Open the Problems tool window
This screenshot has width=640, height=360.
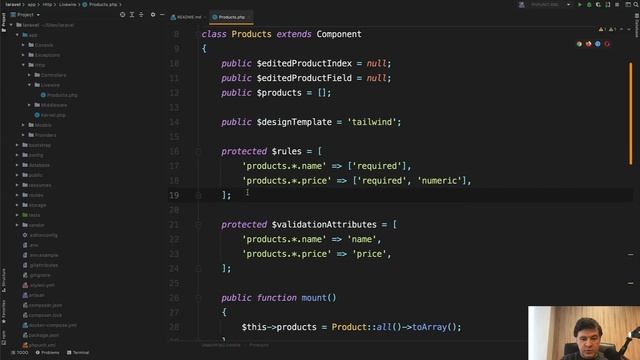coord(47,353)
